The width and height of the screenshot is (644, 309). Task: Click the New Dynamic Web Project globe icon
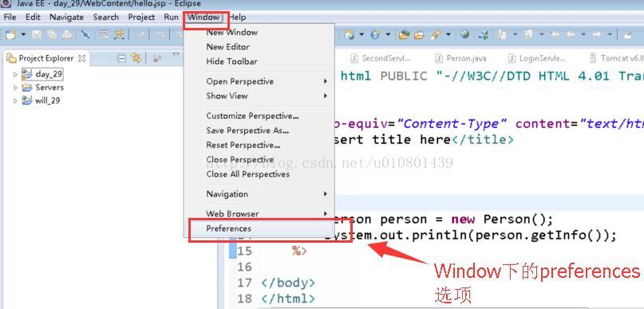coord(349,35)
